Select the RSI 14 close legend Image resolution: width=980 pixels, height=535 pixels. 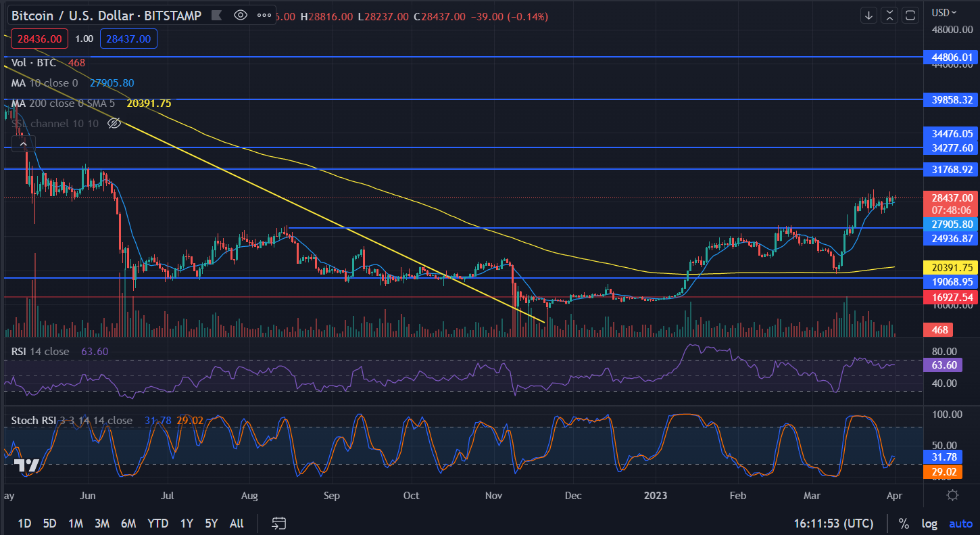click(40, 351)
